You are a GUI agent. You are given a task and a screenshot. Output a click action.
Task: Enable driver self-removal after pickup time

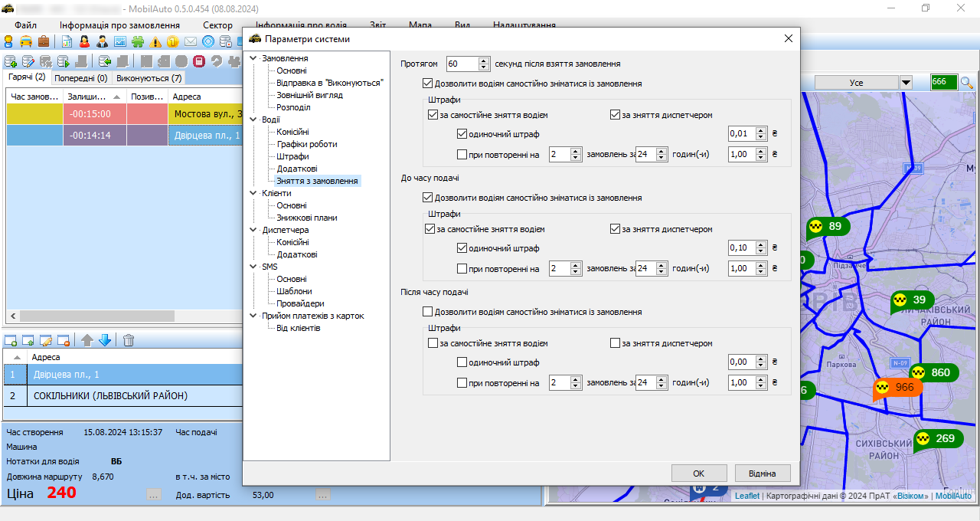pos(427,313)
